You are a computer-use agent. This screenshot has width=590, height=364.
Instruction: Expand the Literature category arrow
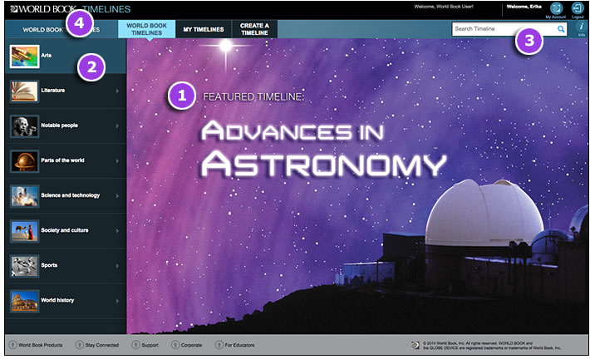(x=117, y=91)
